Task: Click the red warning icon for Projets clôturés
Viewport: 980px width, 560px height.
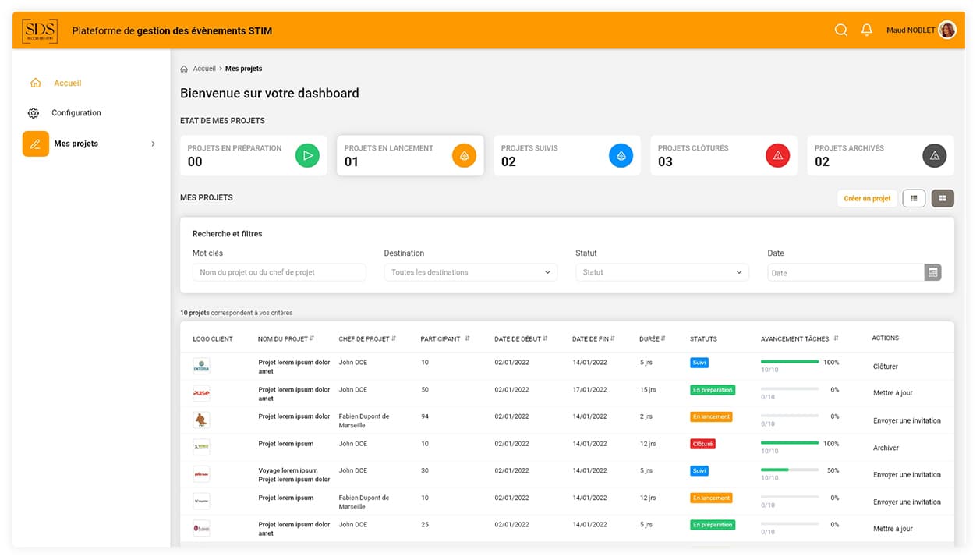Action: click(777, 156)
